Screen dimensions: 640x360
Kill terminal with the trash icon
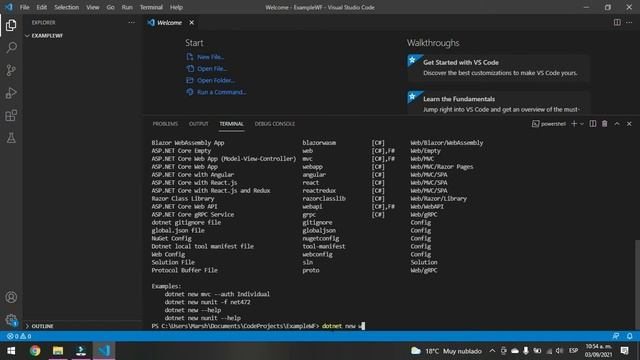click(x=604, y=124)
